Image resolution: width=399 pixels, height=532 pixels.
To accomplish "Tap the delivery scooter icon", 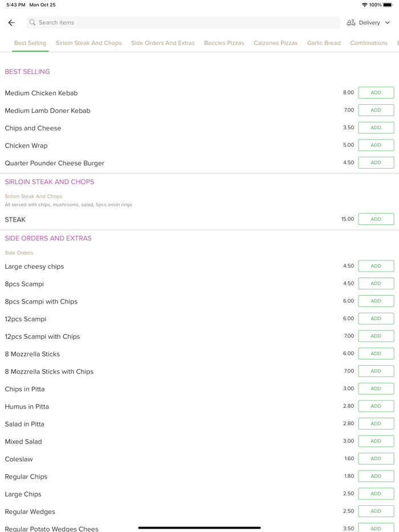I will coord(351,23).
